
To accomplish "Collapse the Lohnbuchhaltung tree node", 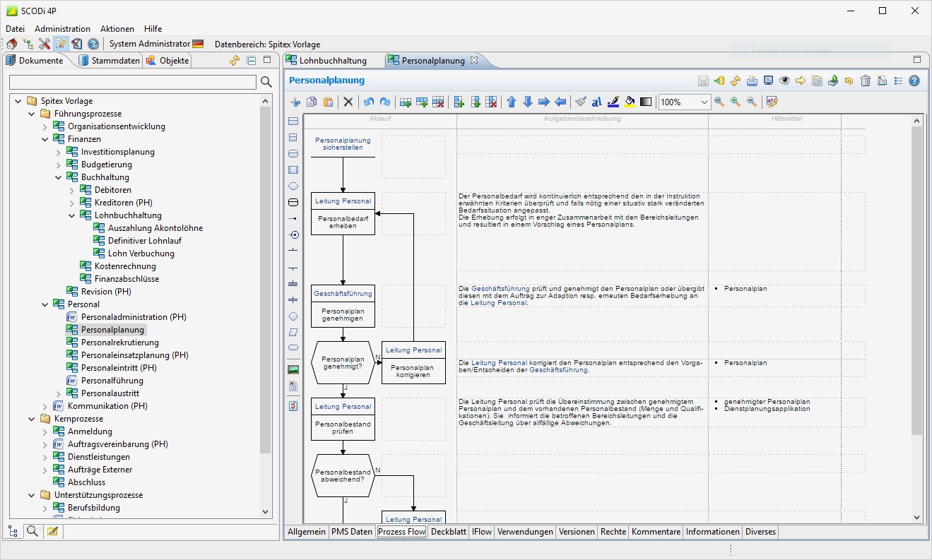I will pyautogui.click(x=72, y=215).
